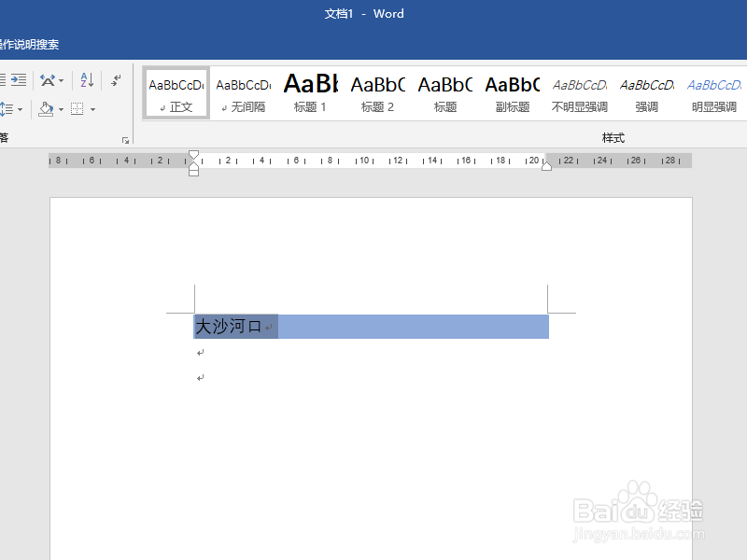Apply the 明显强调 (Intense Emphasis) style
Image resolution: width=747 pixels, height=560 pixels.
713,92
